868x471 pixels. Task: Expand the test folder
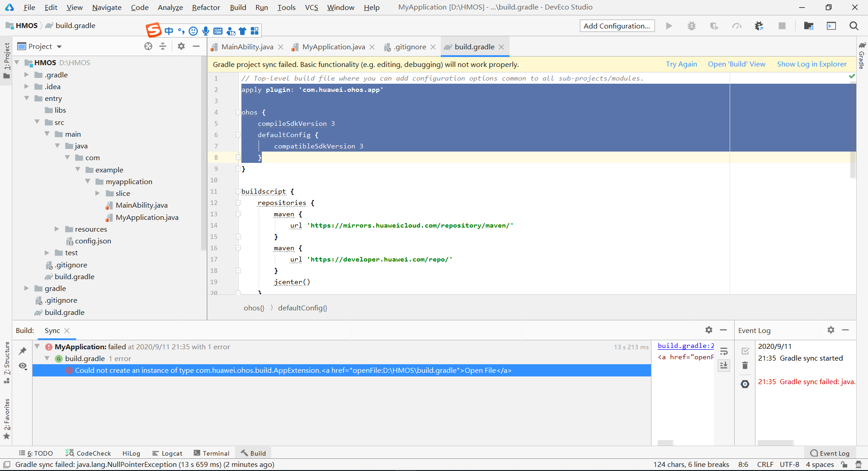[47, 252]
